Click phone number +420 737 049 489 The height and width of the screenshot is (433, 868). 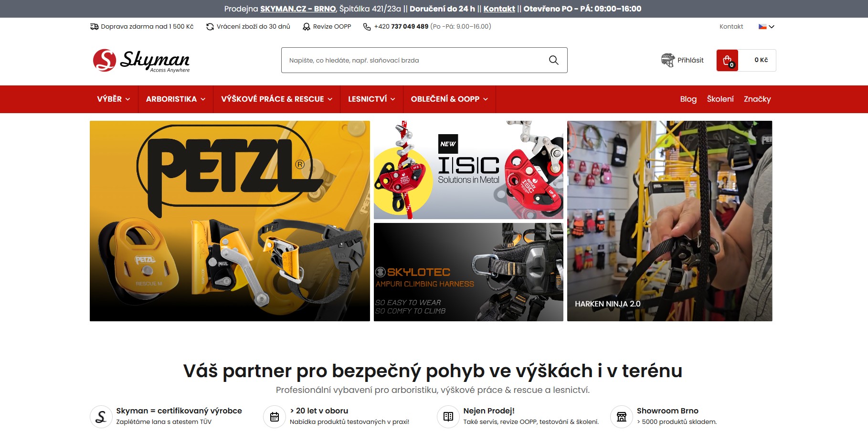point(401,27)
